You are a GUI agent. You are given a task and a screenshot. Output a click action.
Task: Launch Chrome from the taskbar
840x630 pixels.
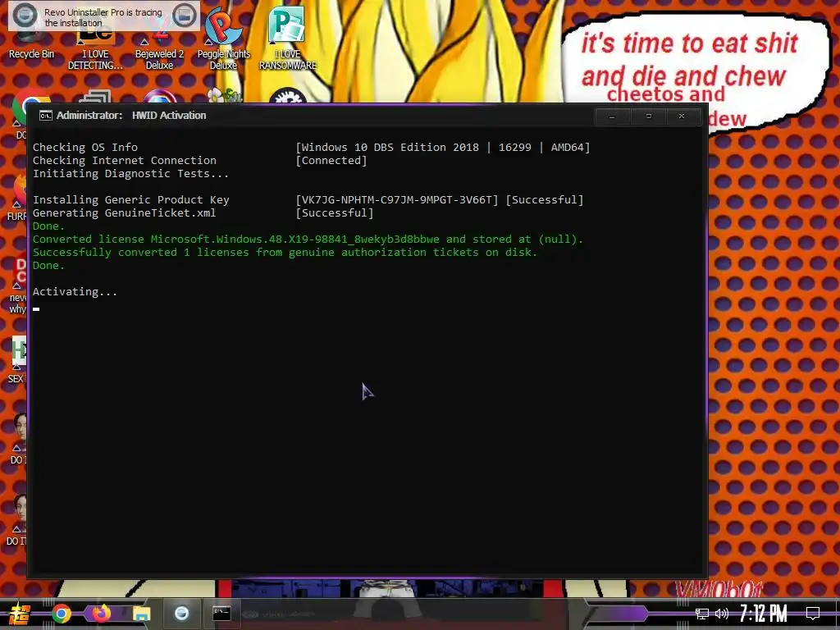(62, 614)
